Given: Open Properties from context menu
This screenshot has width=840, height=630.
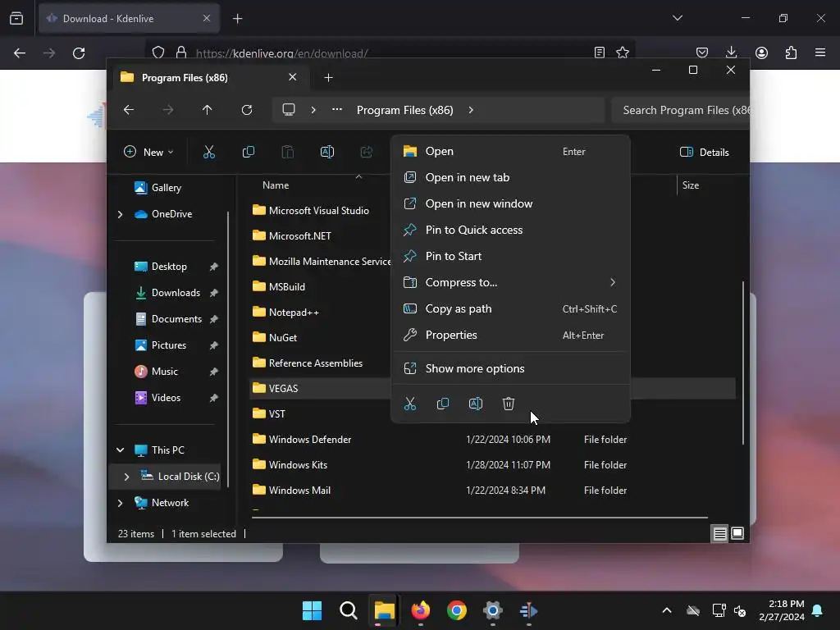Looking at the screenshot, I should point(510,335).
